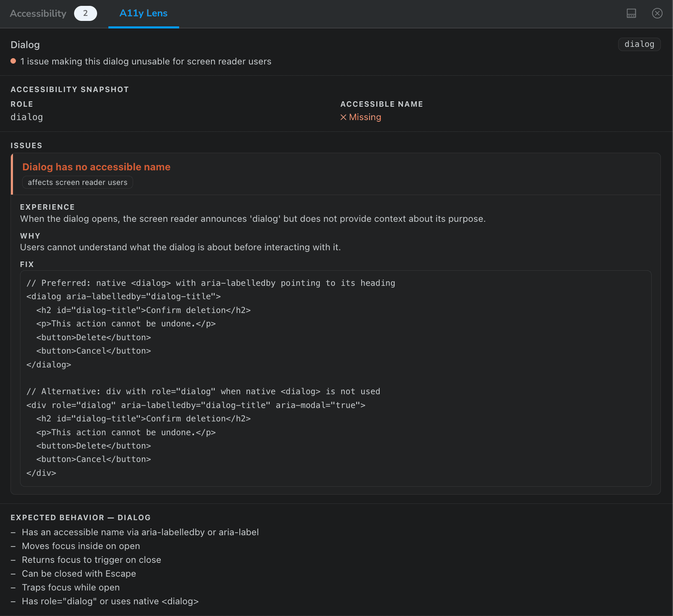This screenshot has width=673, height=616.
Task: Open 'Dialog has no accessible name' issue title
Action: (96, 167)
